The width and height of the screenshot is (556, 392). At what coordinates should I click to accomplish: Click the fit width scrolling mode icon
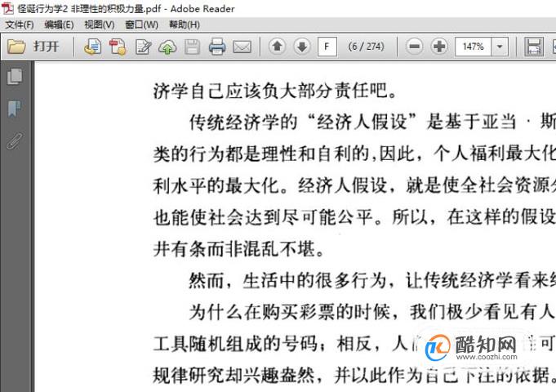click(534, 47)
